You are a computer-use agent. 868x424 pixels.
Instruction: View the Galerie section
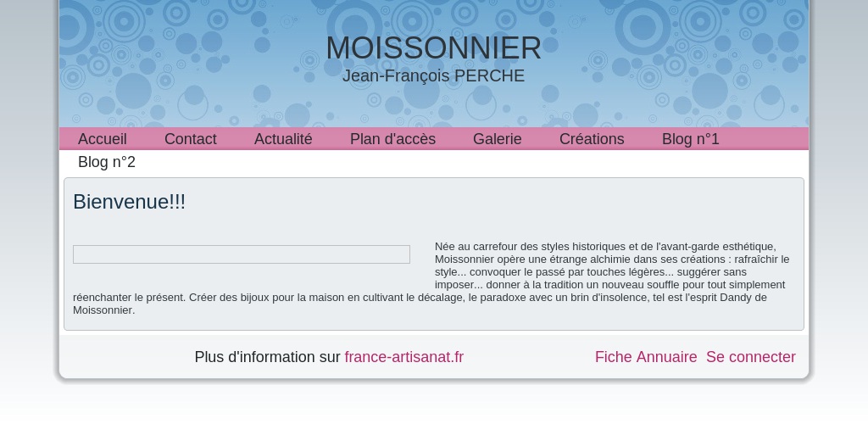497,139
